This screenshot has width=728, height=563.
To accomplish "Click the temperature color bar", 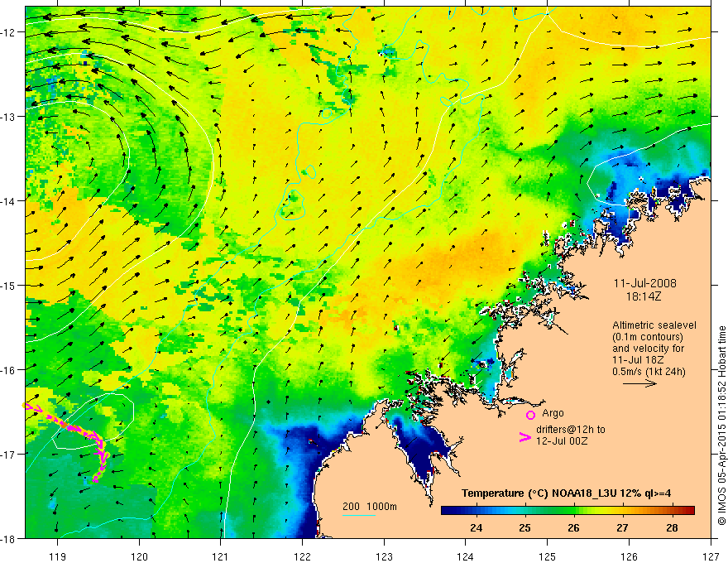I will [x=568, y=510].
